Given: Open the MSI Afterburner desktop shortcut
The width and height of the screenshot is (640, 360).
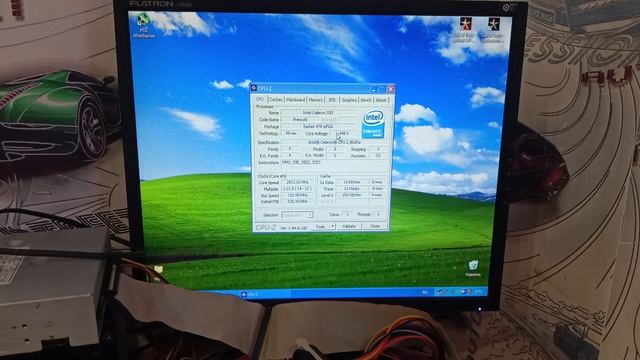Looking at the screenshot, I should (x=143, y=25).
